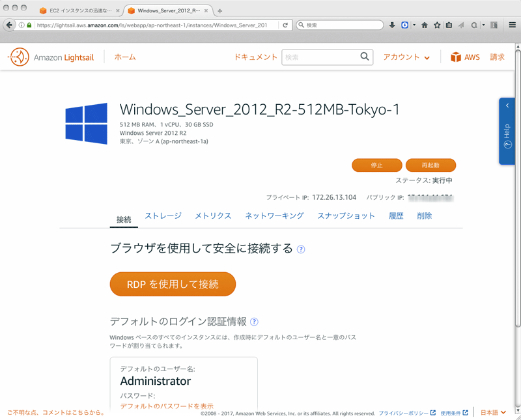Click the reader panel icon in the toolbar

tap(494, 25)
